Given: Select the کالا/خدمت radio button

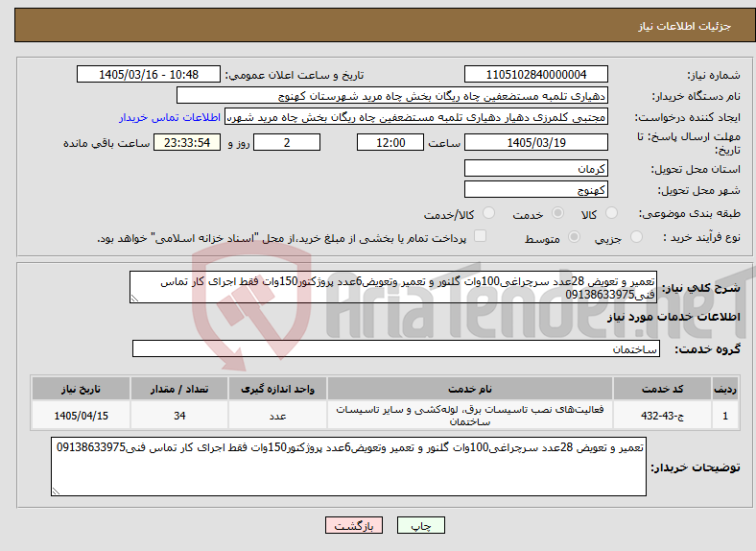Looking at the screenshot, I should pos(489,213).
